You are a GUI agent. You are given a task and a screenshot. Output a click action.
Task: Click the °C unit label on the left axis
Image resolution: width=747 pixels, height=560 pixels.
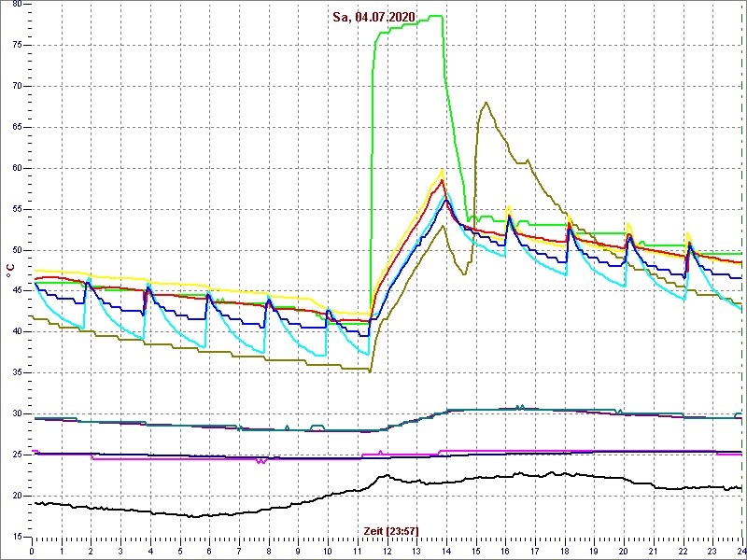tap(10, 269)
